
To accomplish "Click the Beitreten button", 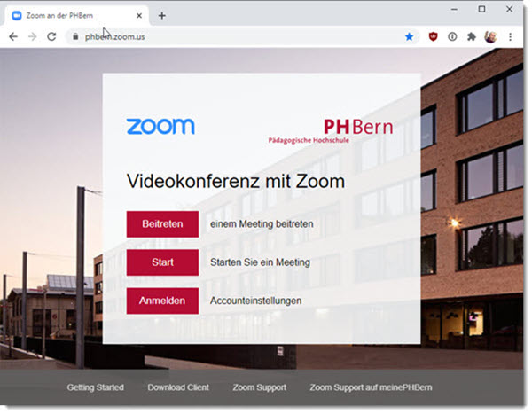I will [x=162, y=224].
